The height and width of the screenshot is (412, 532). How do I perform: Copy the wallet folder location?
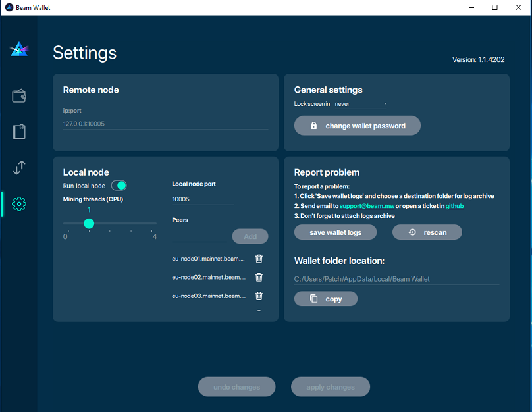[325, 298]
